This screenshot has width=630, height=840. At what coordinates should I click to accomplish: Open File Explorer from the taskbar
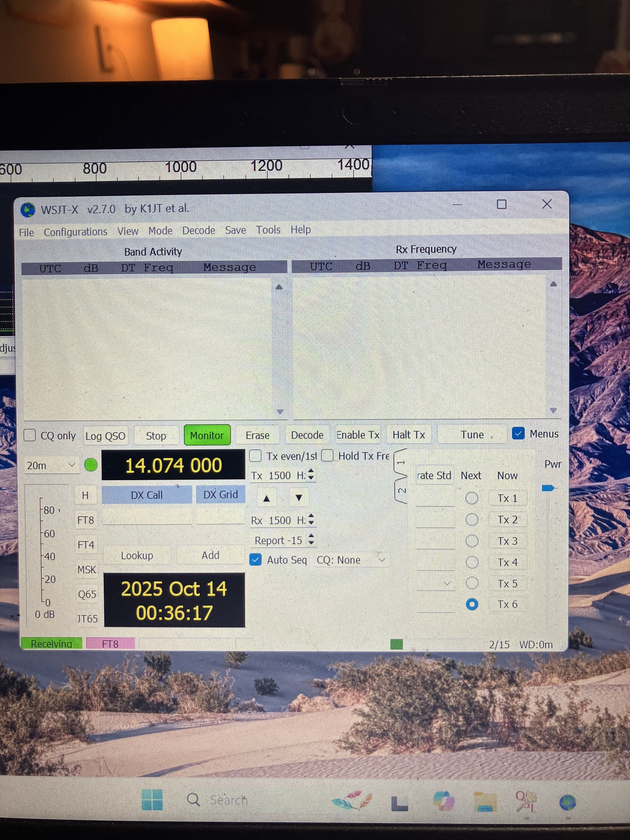point(486,802)
